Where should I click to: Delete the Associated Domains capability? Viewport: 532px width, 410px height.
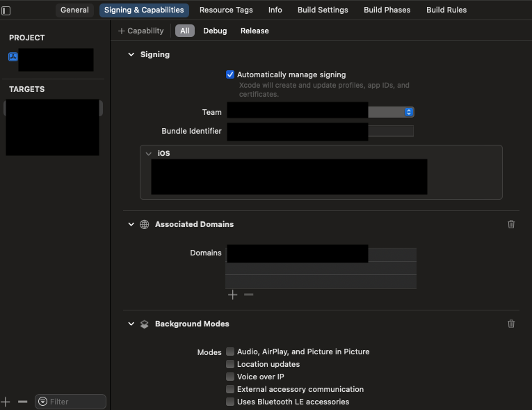511,224
